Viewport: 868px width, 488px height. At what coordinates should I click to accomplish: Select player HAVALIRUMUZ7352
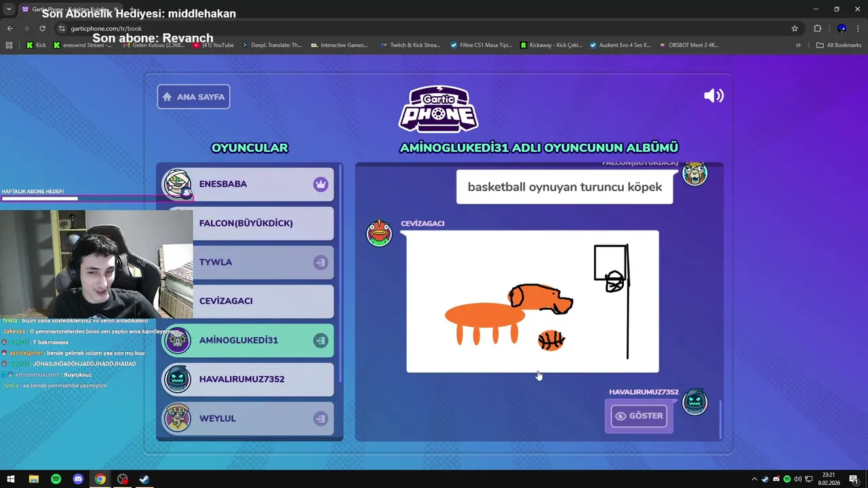(x=248, y=380)
